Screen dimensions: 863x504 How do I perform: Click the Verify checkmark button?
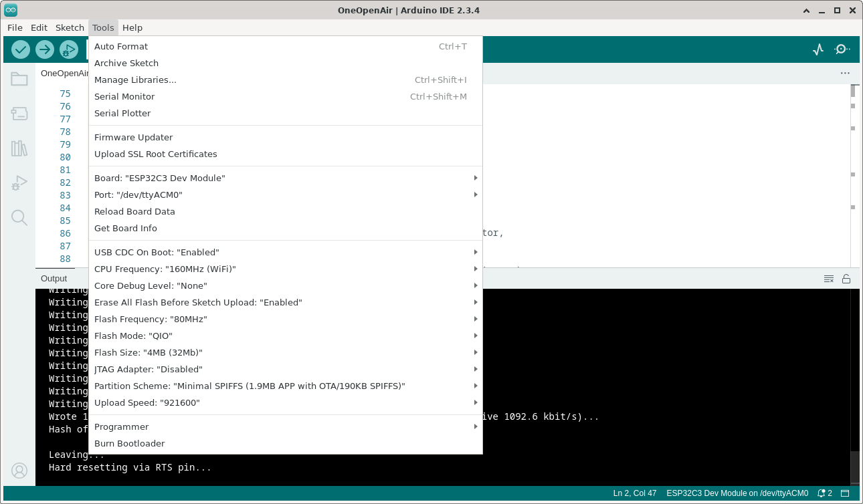tap(21, 49)
